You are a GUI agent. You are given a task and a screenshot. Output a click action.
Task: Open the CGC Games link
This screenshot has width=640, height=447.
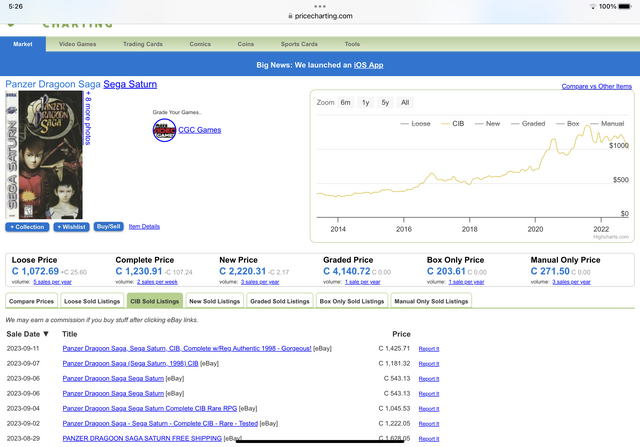200,130
